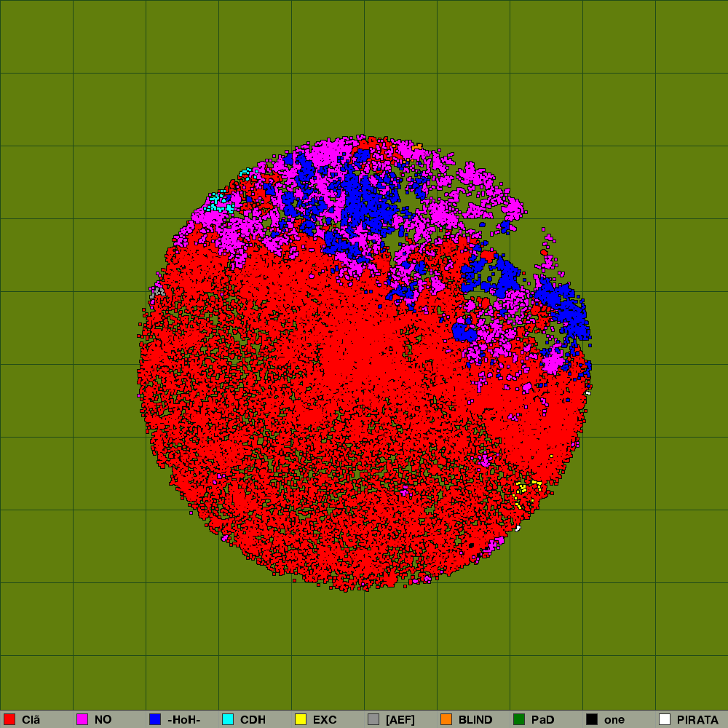The image size is (728, 728).
Task: Select the '[AEF]' legend label
Action: (400, 720)
